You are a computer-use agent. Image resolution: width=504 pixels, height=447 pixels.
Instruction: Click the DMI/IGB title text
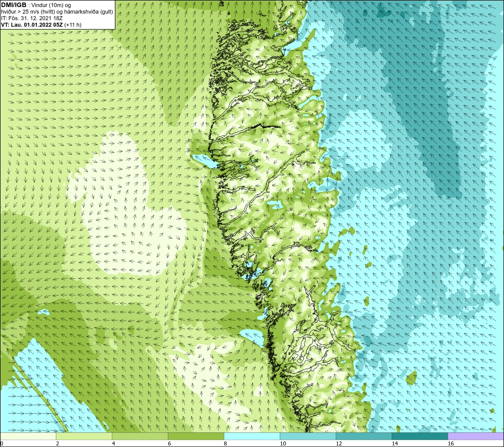pyautogui.click(x=14, y=5)
